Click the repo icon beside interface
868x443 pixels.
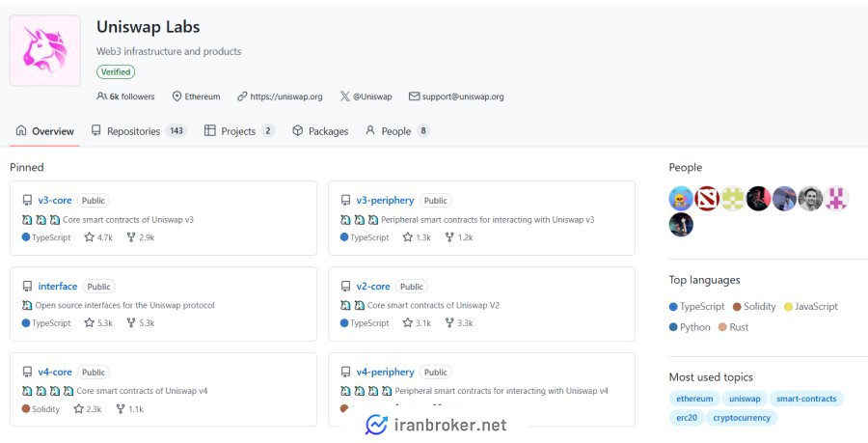[x=27, y=287]
